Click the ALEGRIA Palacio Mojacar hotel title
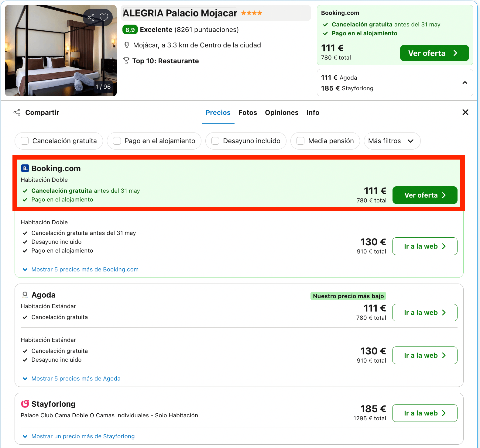Image resolution: width=480 pixels, height=448 pixels. point(180,13)
